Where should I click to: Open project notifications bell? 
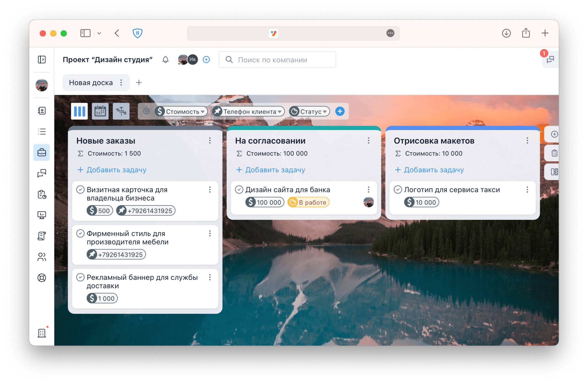click(x=165, y=60)
